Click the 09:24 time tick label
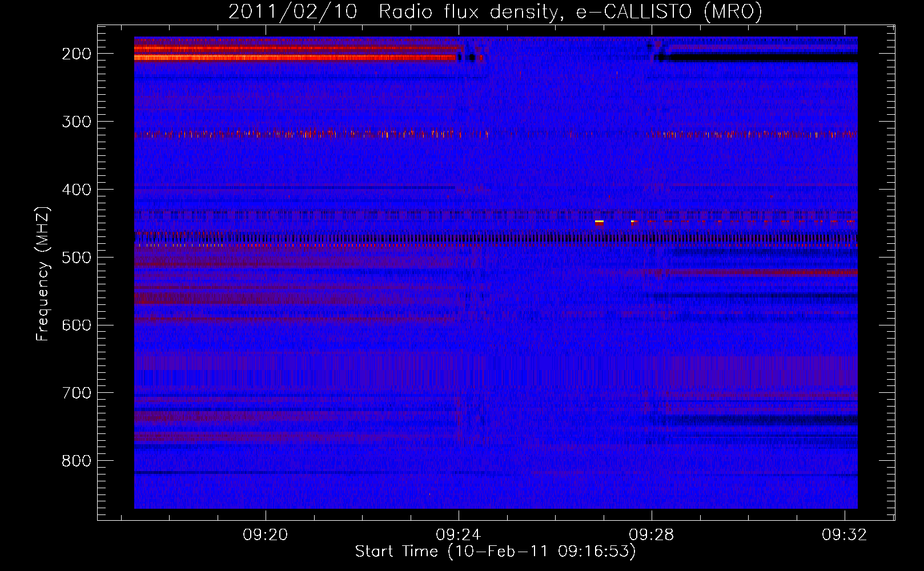 pyautogui.click(x=458, y=535)
